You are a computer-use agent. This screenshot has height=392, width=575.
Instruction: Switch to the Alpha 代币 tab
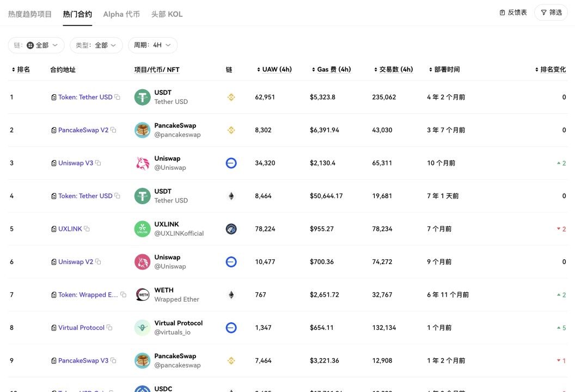[121, 14]
